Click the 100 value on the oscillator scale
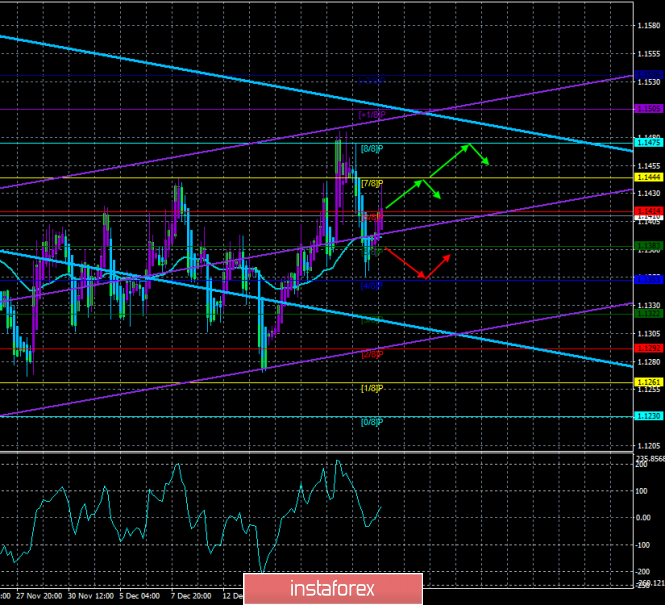 click(641, 491)
